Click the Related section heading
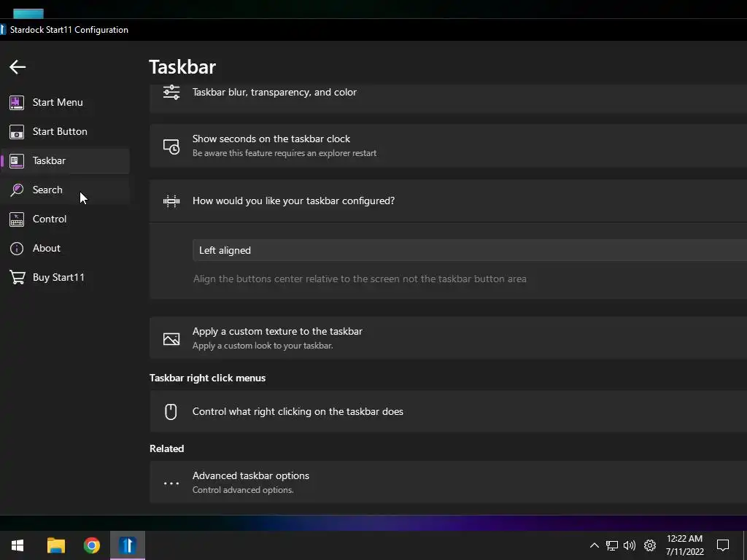The image size is (747, 560). (167, 448)
